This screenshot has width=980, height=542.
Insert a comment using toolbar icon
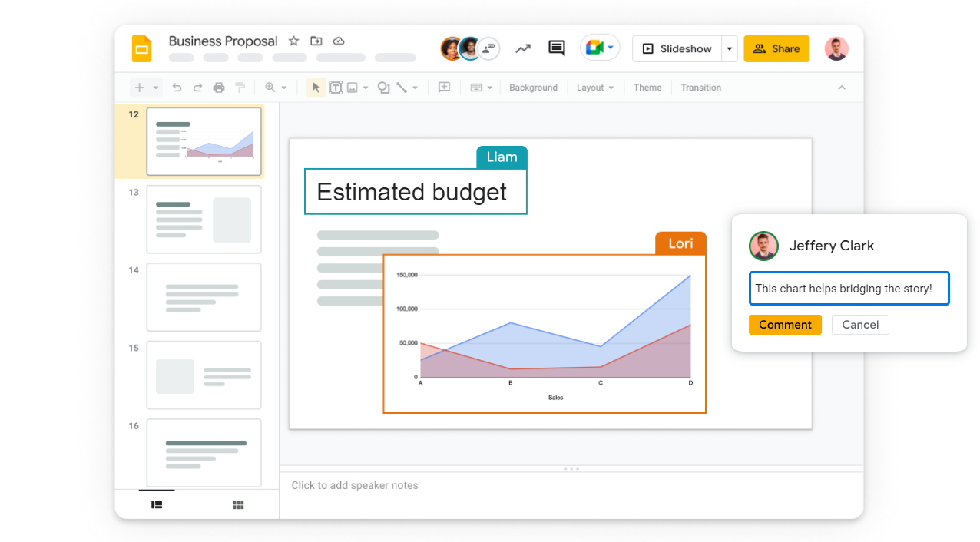[x=444, y=87]
